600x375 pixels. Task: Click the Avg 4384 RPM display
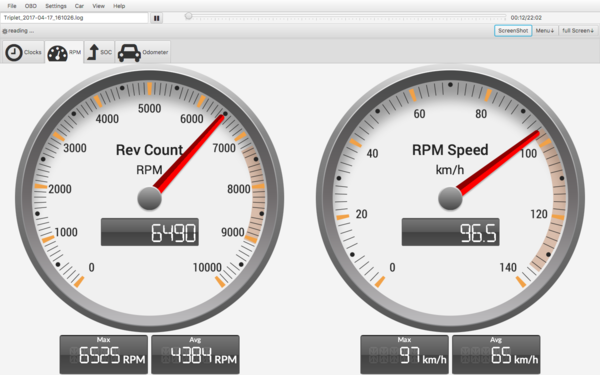196,354
